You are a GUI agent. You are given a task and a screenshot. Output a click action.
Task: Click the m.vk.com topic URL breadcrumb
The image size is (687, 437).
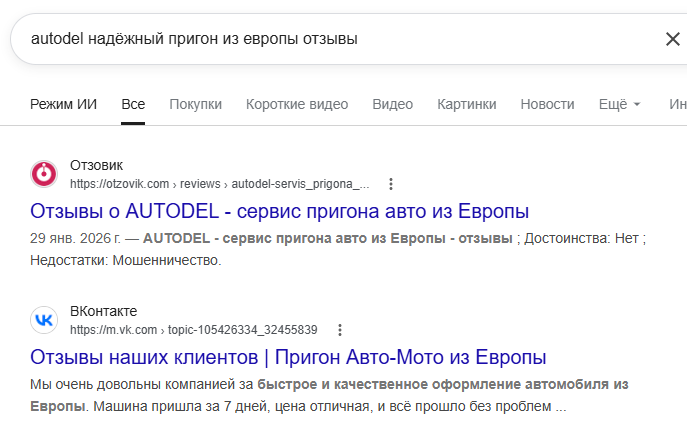(194, 330)
